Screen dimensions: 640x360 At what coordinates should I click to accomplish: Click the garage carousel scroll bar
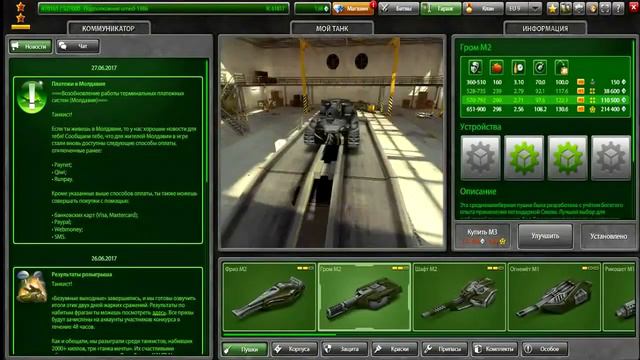(x=280, y=335)
